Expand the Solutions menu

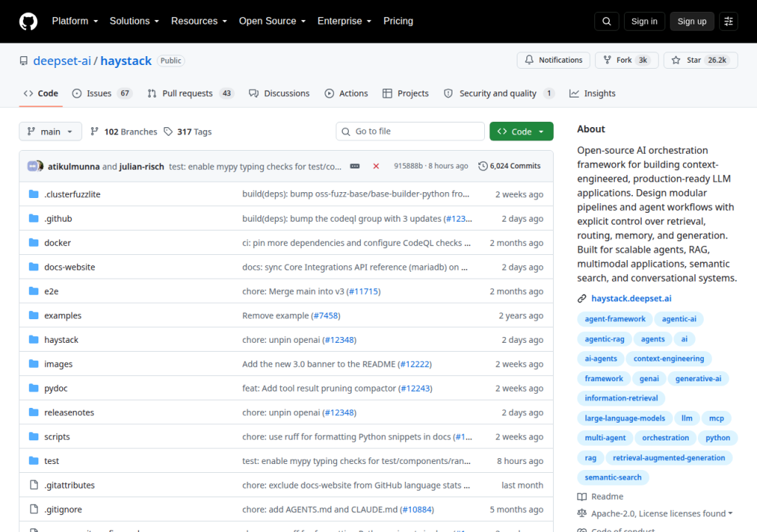point(135,21)
